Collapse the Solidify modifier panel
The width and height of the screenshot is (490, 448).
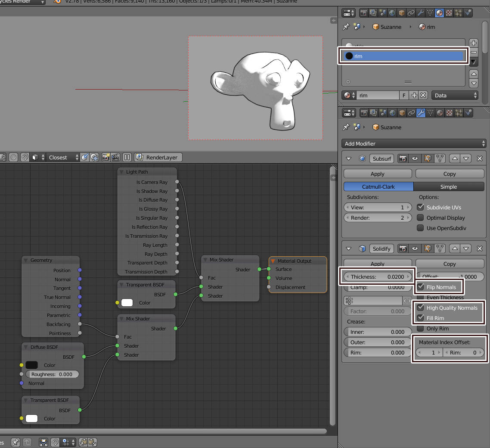(349, 249)
